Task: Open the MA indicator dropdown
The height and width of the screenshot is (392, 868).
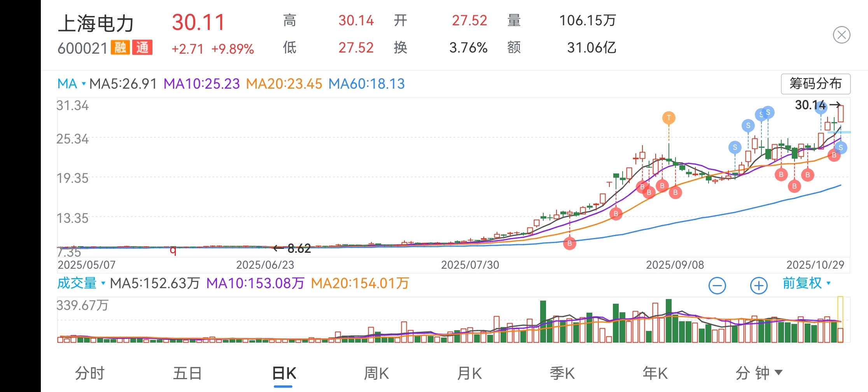Action: [x=72, y=84]
